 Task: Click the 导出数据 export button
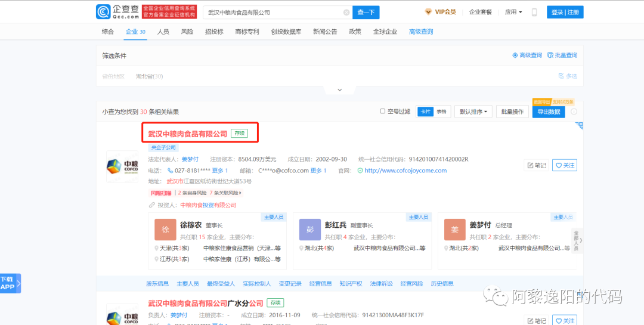click(548, 112)
